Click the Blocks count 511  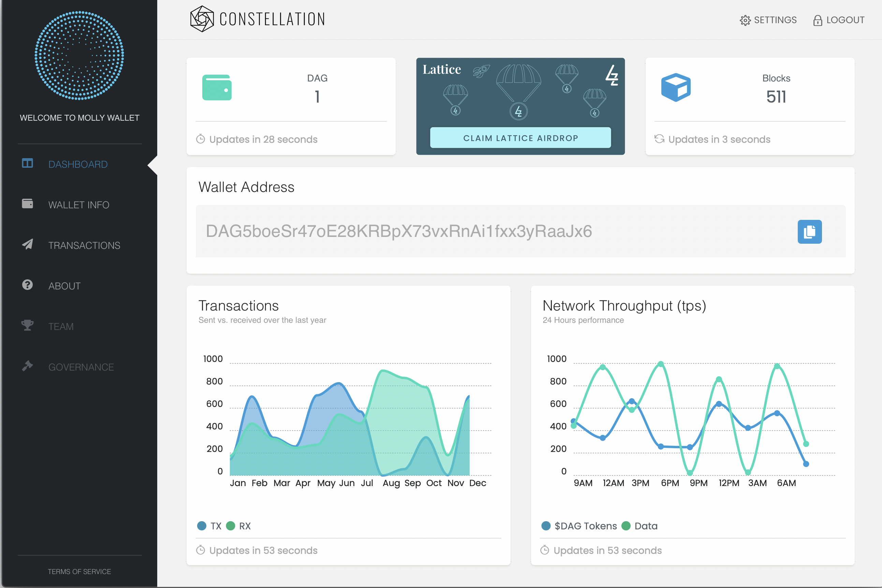[x=776, y=97]
